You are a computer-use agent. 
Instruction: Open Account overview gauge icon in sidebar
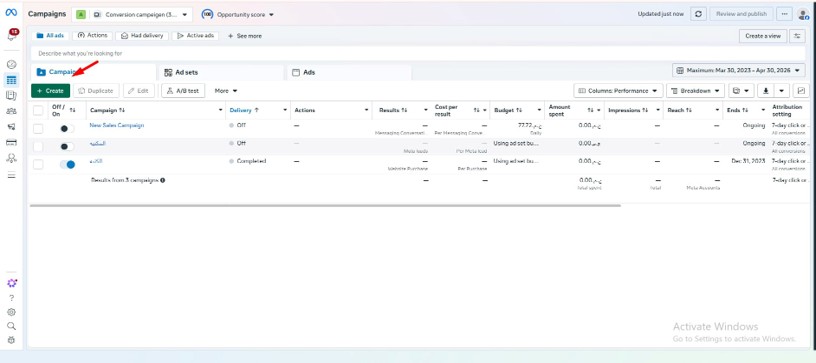[11, 64]
